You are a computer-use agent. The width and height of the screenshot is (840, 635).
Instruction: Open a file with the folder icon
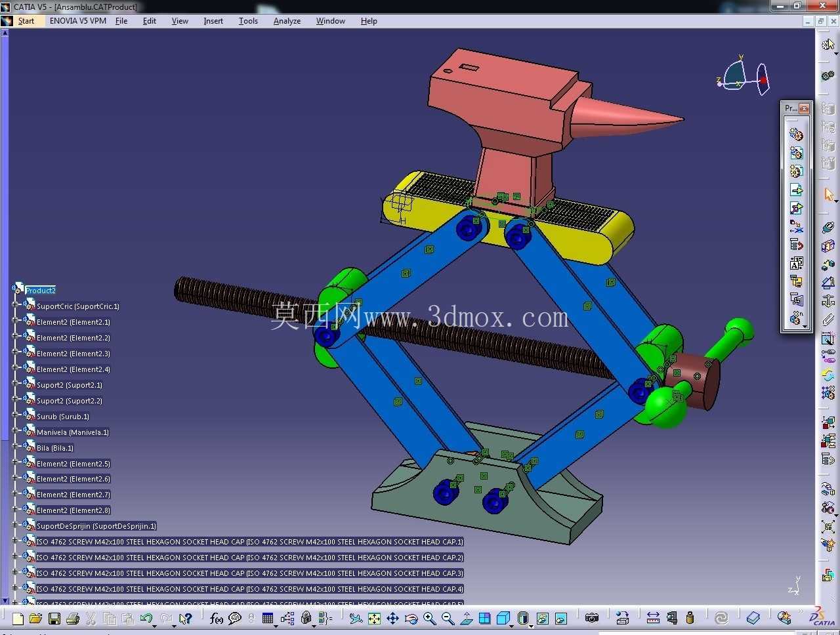(x=35, y=619)
